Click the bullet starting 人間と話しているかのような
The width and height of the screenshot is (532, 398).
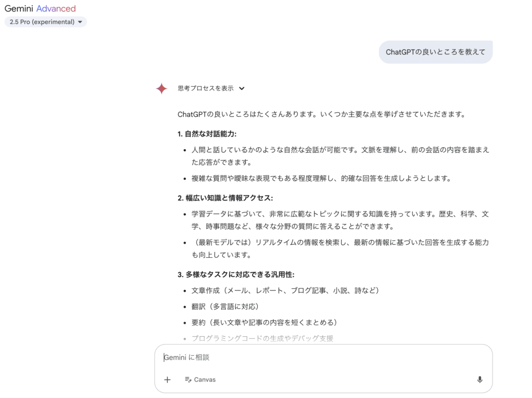click(340, 156)
